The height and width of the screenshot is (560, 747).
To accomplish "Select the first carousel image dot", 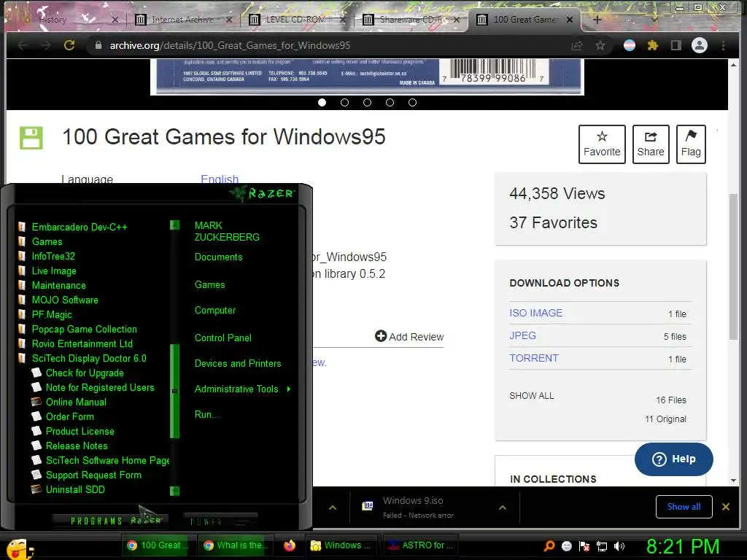I will pyautogui.click(x=322, y=102).
